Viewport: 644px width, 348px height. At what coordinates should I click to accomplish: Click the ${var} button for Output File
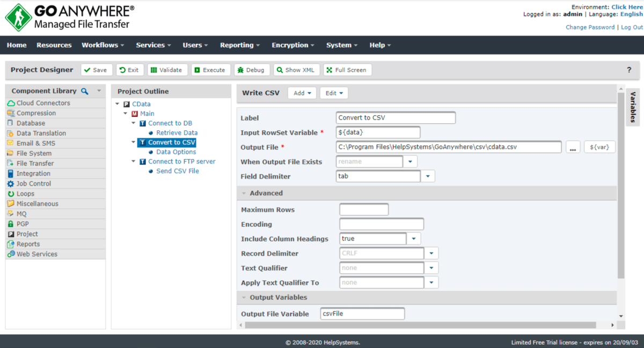point(599,147)
